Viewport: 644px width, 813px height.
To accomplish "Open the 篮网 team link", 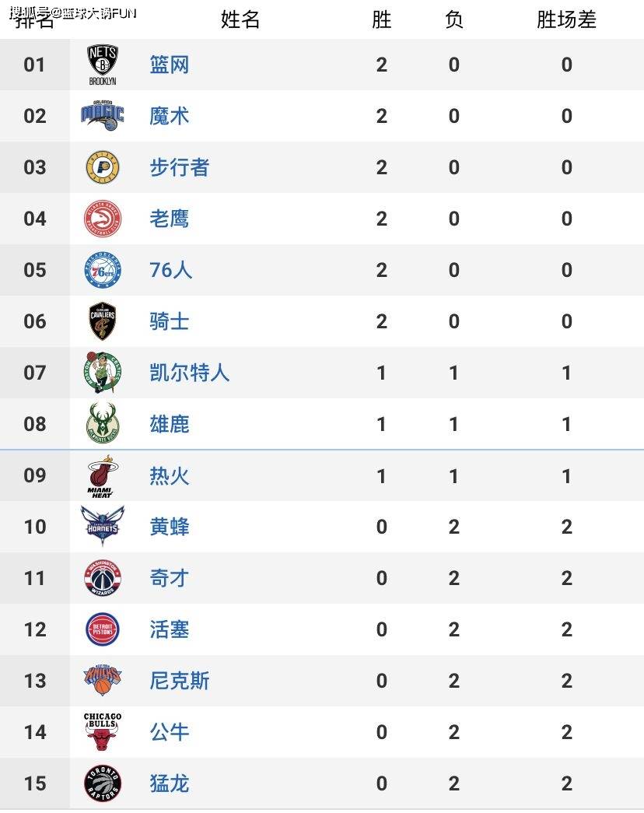I will (x=169, y=65).
